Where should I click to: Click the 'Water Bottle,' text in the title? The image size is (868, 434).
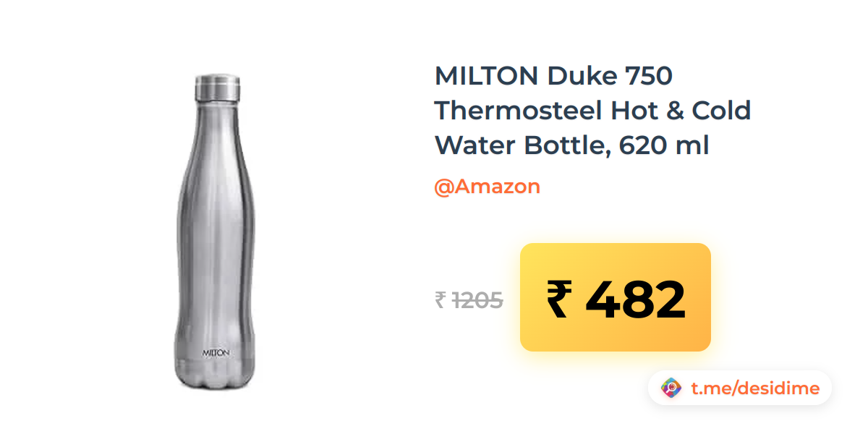coord(521,146)
